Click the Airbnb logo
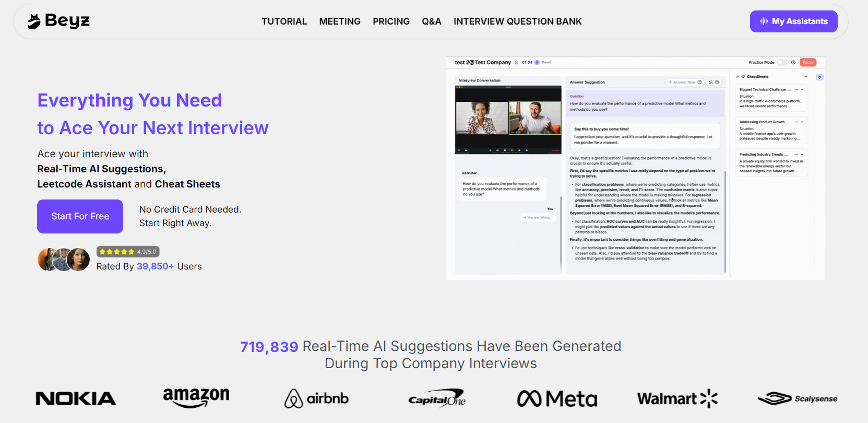Image resolution: width=868 pixels, height=423 pixels. pos(316,398)
